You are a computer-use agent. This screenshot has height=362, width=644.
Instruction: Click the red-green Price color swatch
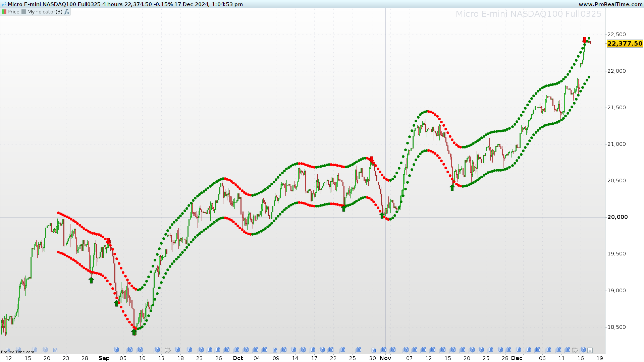[4, 12]
